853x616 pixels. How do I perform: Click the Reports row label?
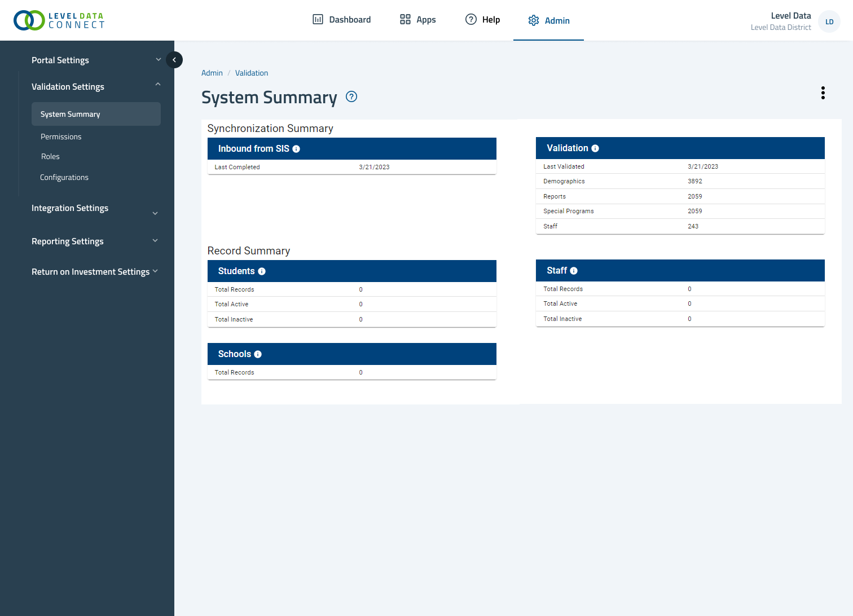pos(555,196)
